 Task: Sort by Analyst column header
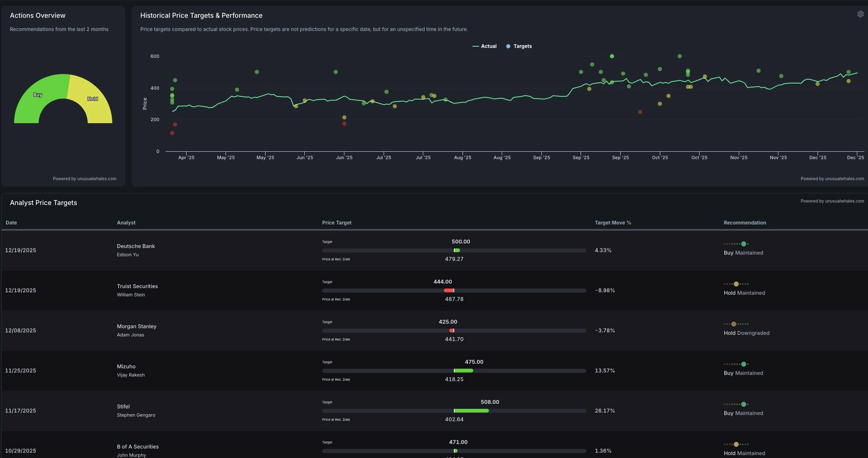[x=126, y=223]
